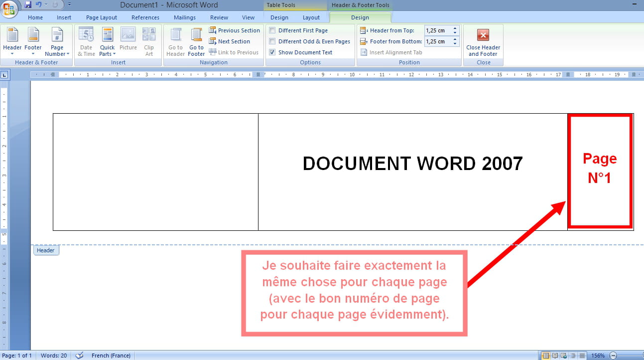The height and width of the screenshot is (360, 644).
Task: Select Header & Footer Tools Design tab
Action: 360,17
